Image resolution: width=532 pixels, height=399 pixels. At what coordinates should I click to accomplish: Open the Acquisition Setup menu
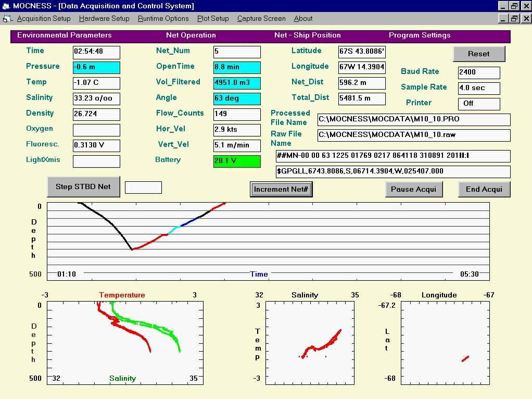(44, 19)
